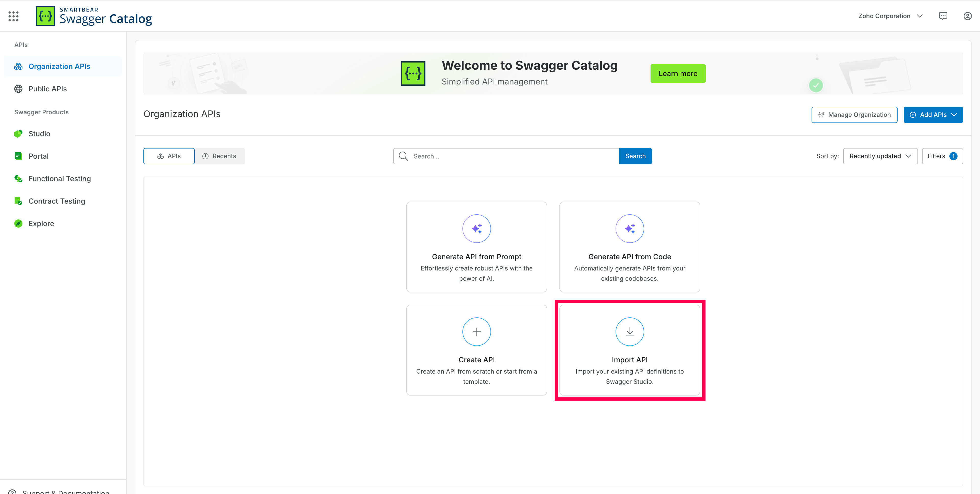Open the Recently updated sort dropdown
This screenshot has width=980, height=494.
tap(880, 156)
